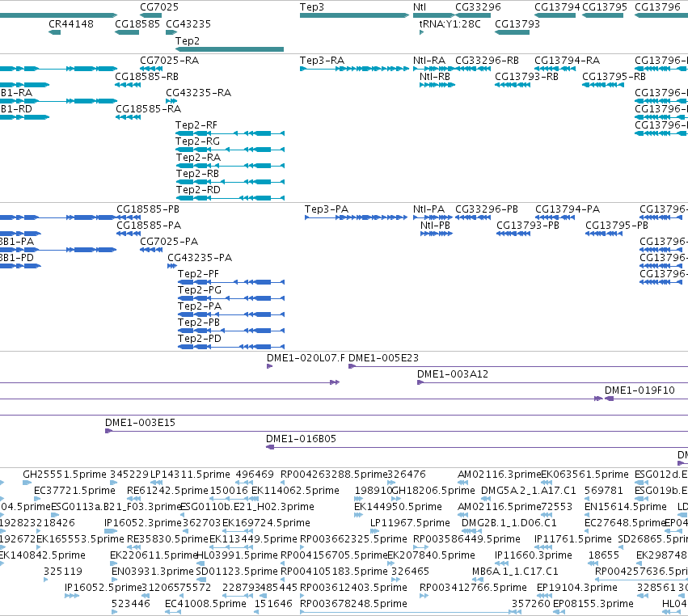The height and width of the screenshot is (616, 688).
Task: Click the LP11967.5prime EST label
Action: pyautogui.click(x=410, y=522)
